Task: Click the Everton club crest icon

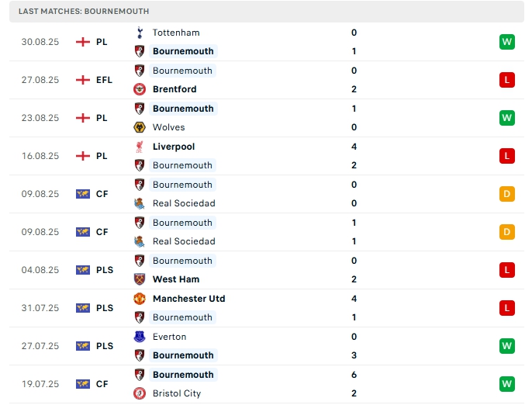Action: (140, 337)
